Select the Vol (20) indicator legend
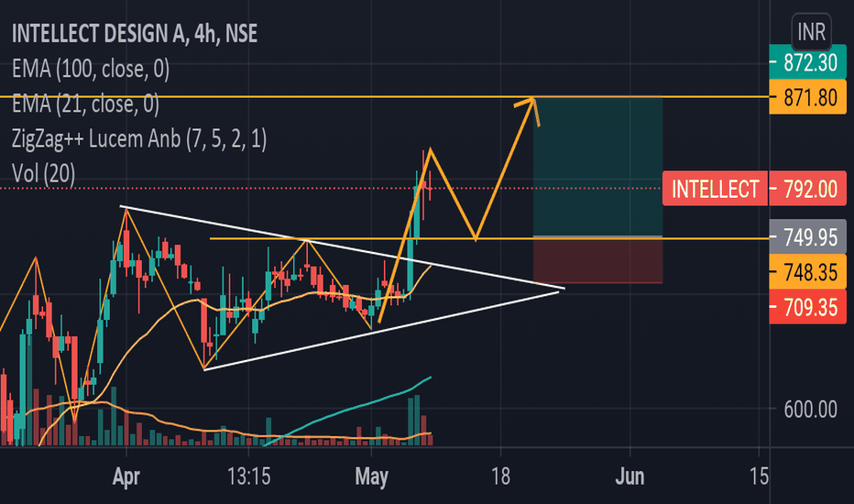 (44, 174)
